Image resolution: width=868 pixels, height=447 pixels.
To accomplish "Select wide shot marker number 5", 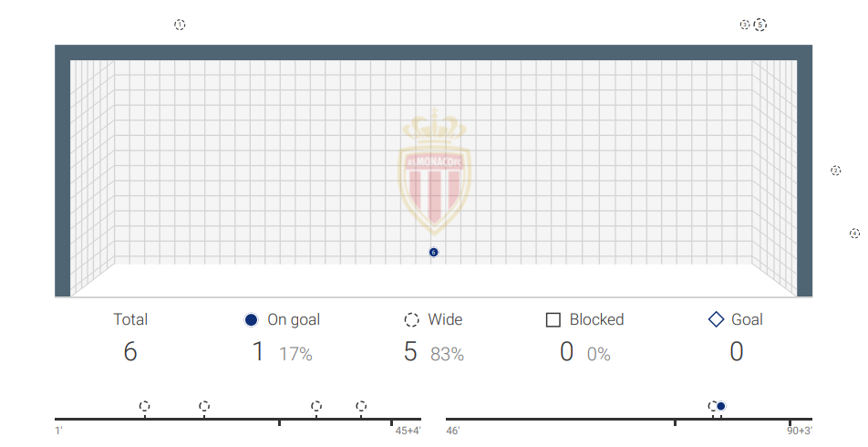I will (x=760, y=25).
